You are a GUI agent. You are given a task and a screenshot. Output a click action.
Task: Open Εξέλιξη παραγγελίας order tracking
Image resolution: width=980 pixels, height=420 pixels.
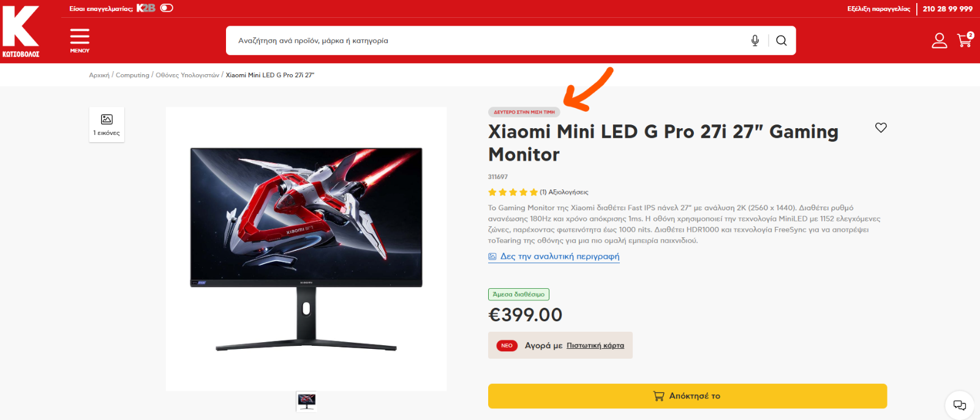coord(878,9)
